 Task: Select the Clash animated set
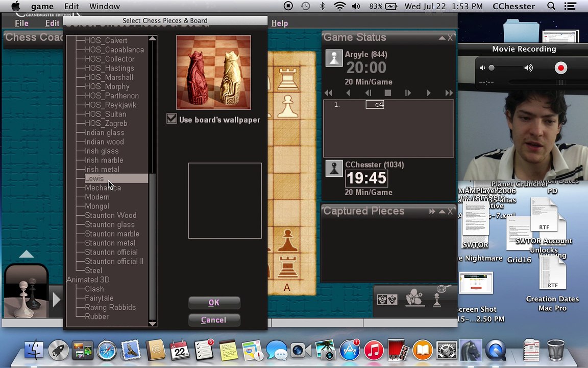pos(94,289)
